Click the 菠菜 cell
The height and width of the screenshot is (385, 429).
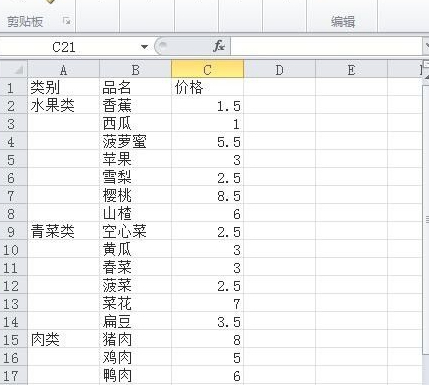tap(135, 286)
